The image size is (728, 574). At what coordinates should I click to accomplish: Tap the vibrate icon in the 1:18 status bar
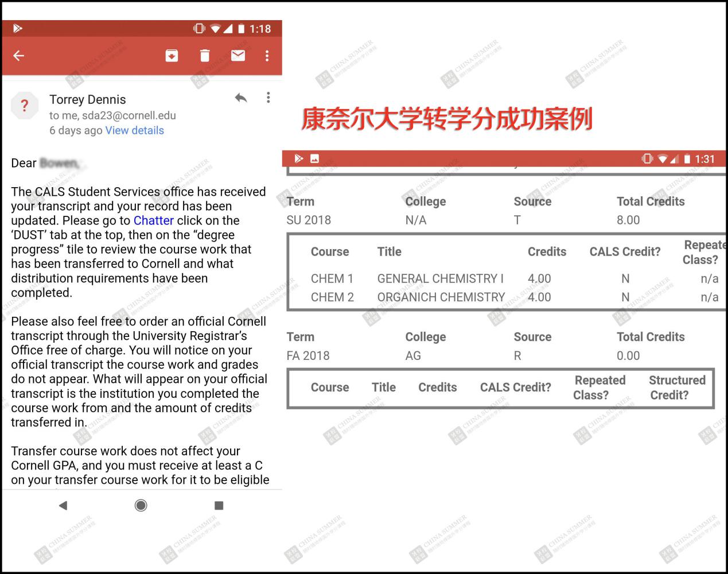coord(199,28)
